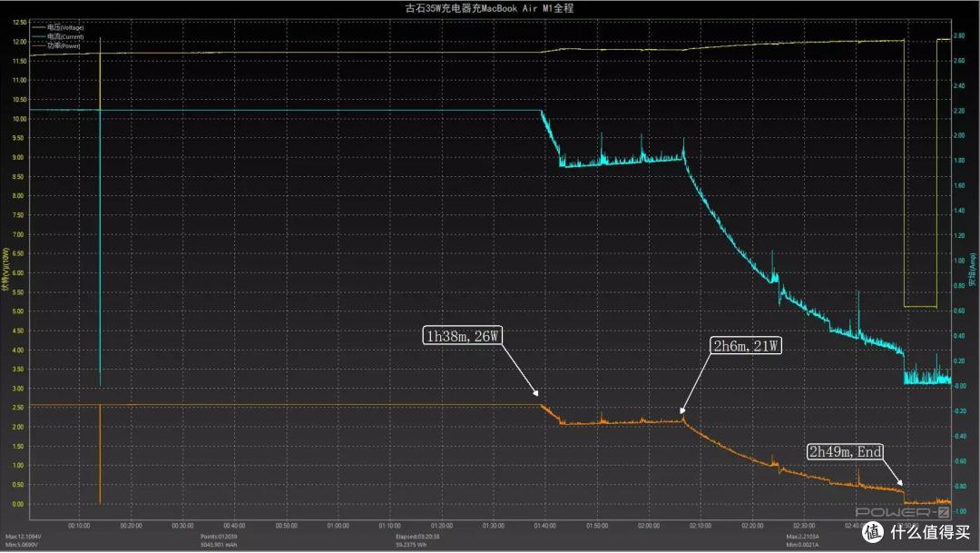This screenshot has width=980, height=553.
Task: Click the -0.40 ampere axis tick
Action: (959, 436)
